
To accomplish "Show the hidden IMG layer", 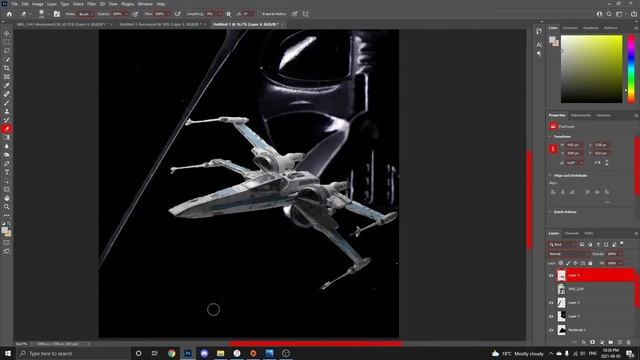I will tap(551, 289).
